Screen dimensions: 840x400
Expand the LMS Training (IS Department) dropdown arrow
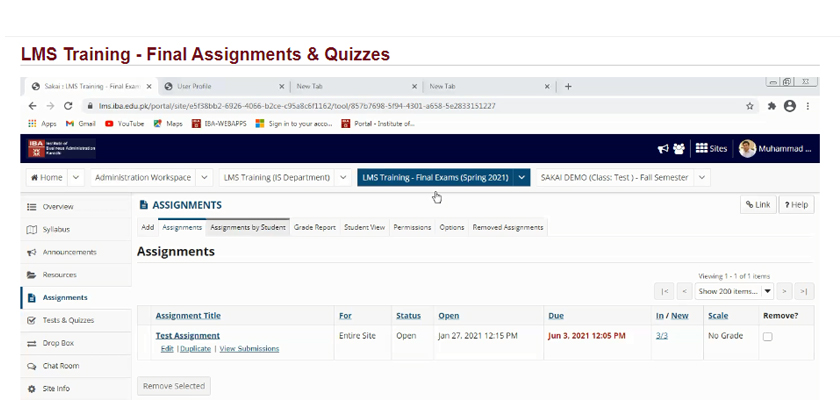point(343,178)
